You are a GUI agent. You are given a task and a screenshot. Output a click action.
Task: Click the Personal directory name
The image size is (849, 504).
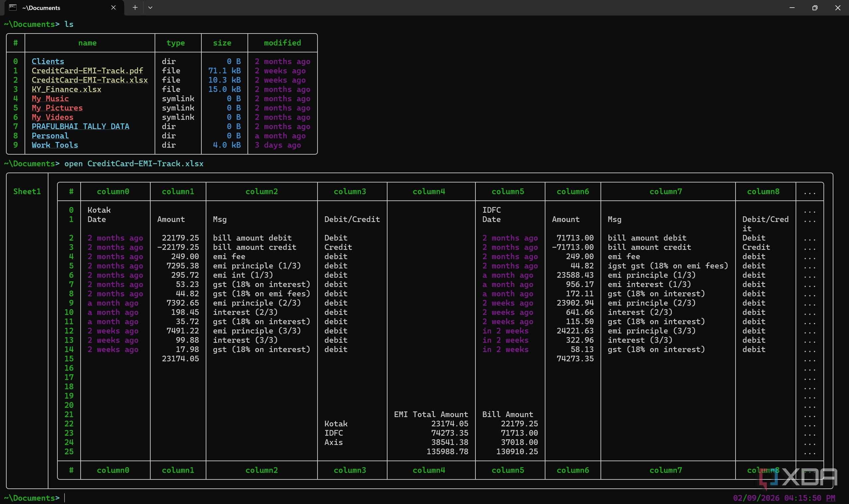[x=50, y=136]
